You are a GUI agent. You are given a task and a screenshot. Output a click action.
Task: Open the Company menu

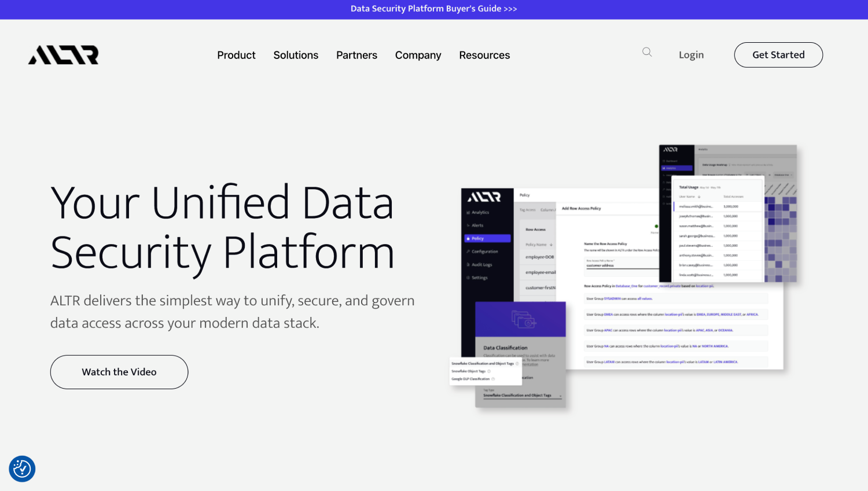point(418,56)
